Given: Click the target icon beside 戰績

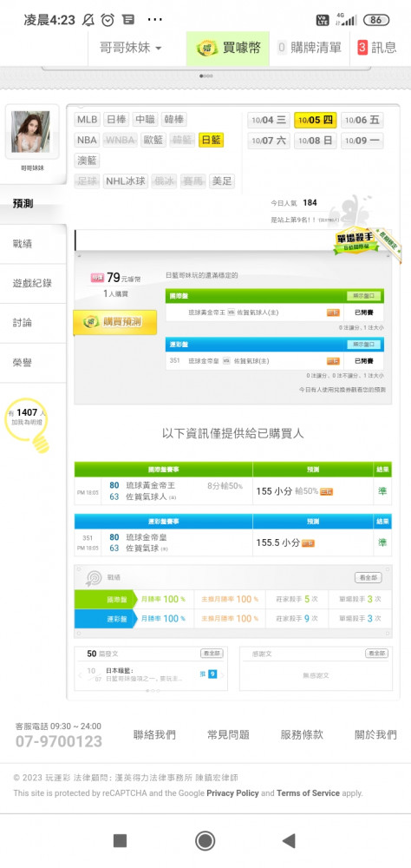Looking at the screenshot, I should point(93,578).
